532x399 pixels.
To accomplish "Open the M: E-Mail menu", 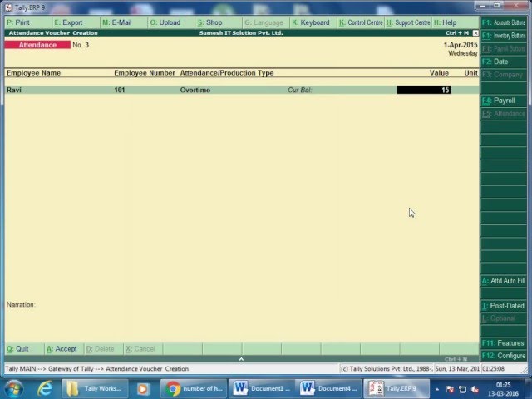I will pyautogui.click(x=124, y=22).
